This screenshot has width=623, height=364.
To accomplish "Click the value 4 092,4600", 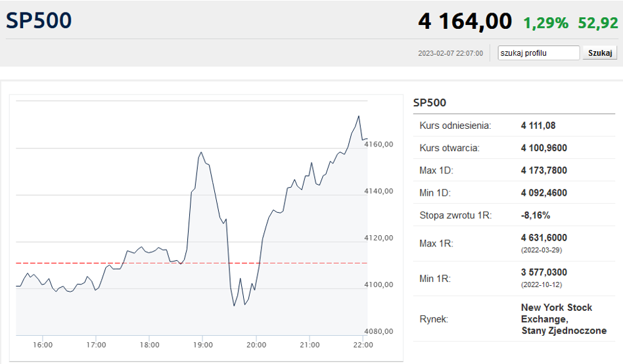I will (544, 193).
